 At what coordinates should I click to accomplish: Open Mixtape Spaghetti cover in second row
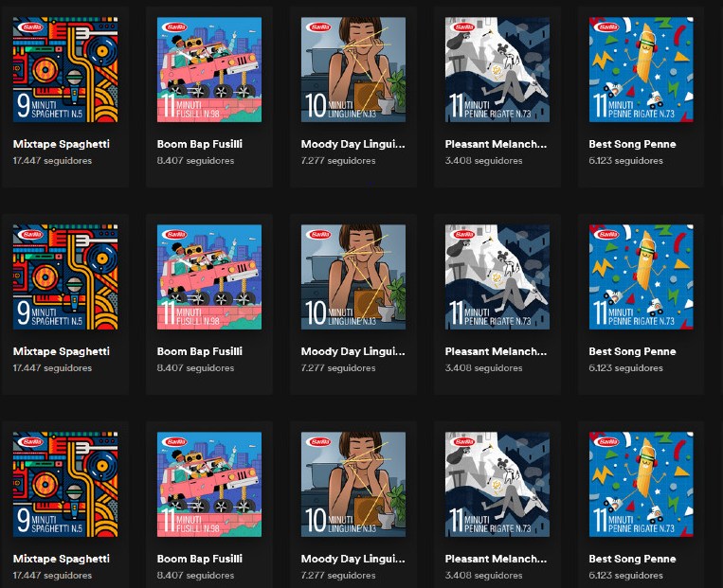pos(65,277)
